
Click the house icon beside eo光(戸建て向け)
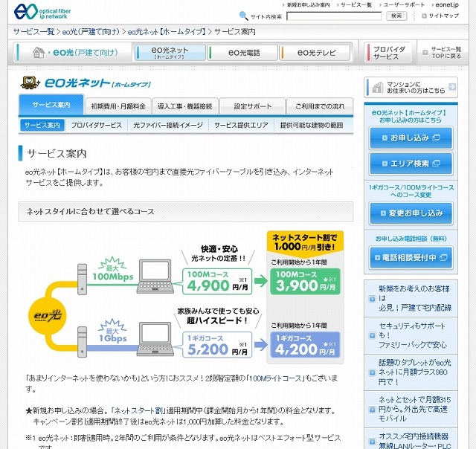[39, 53]
